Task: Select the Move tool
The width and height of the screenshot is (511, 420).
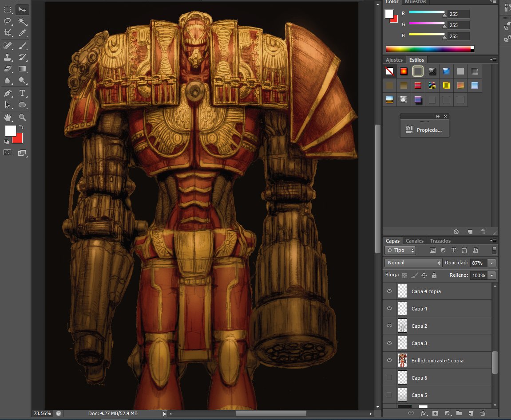Action: pyautogui.click(x=22, y=9)
